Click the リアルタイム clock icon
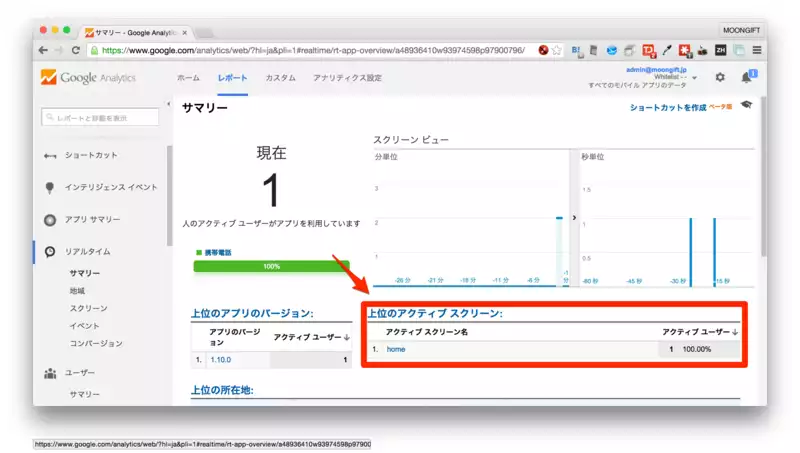The width and height of the screenshot is (800, 453). pos(49,252)
